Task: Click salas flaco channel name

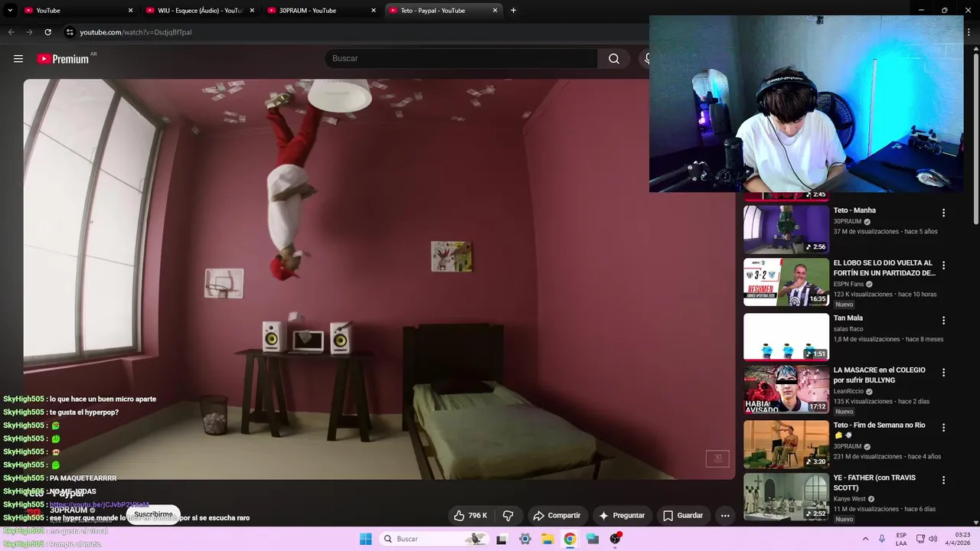Action: (x=848, y=329)
